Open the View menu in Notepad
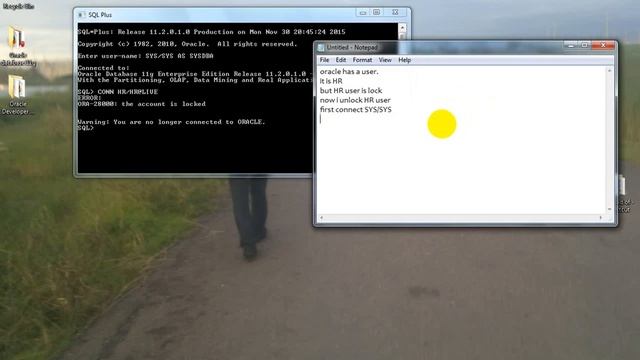The height and width of the screenshot is (360, 640). [x=385, y=60]
